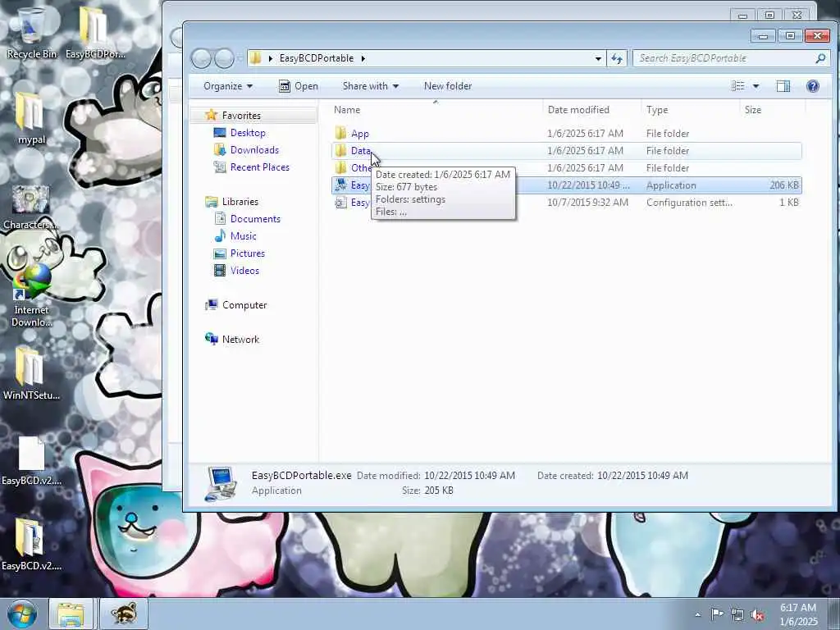Viewport: 840px width, 630px height.
Task: Click the folder icon in address bar
Action: (x=257, y=58)
